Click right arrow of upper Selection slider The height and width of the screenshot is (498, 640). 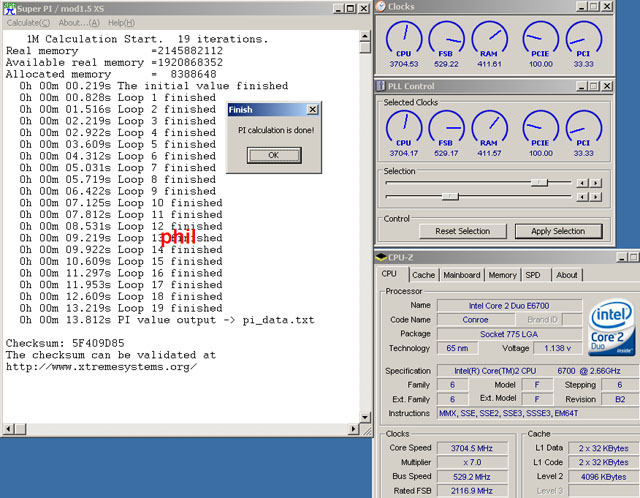tap(596, 183)
